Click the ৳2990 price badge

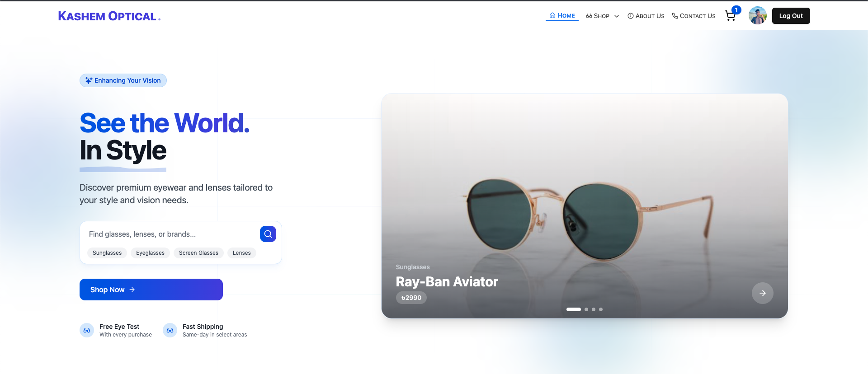tap(411, 298)
